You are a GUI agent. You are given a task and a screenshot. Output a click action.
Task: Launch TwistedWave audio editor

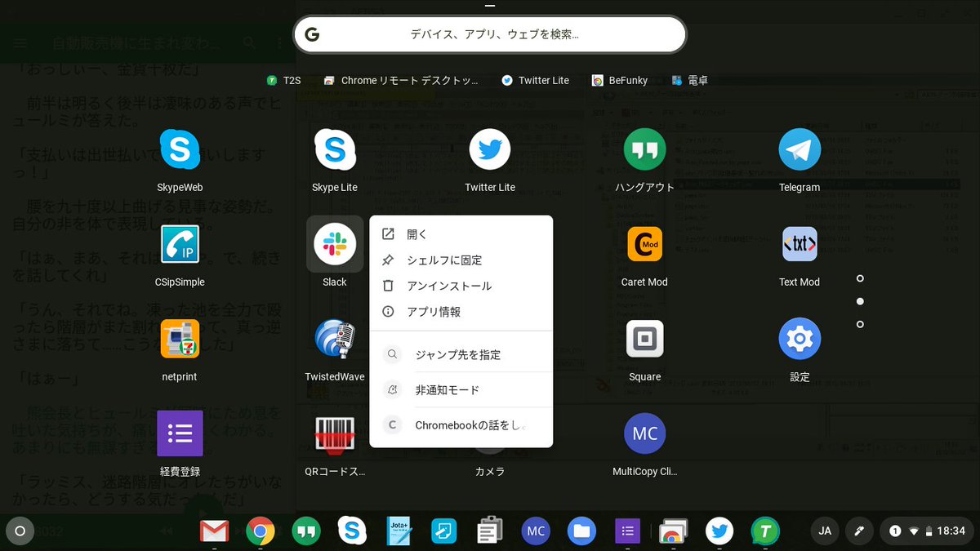point(335,339)
